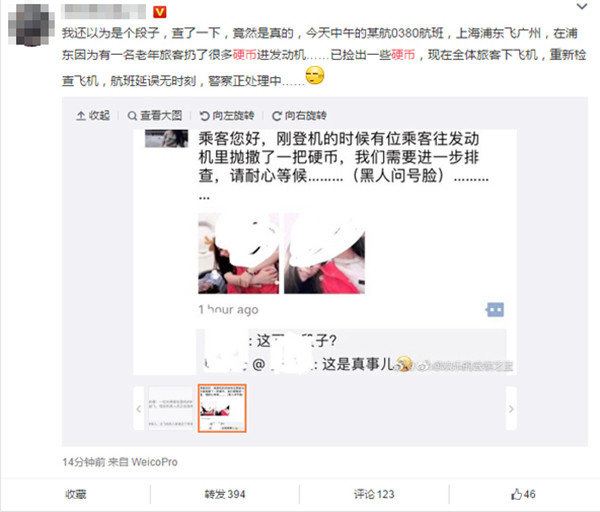Click second highlighted 硬币 keyword link
600x512 pixels.
[x=403, y=55]
